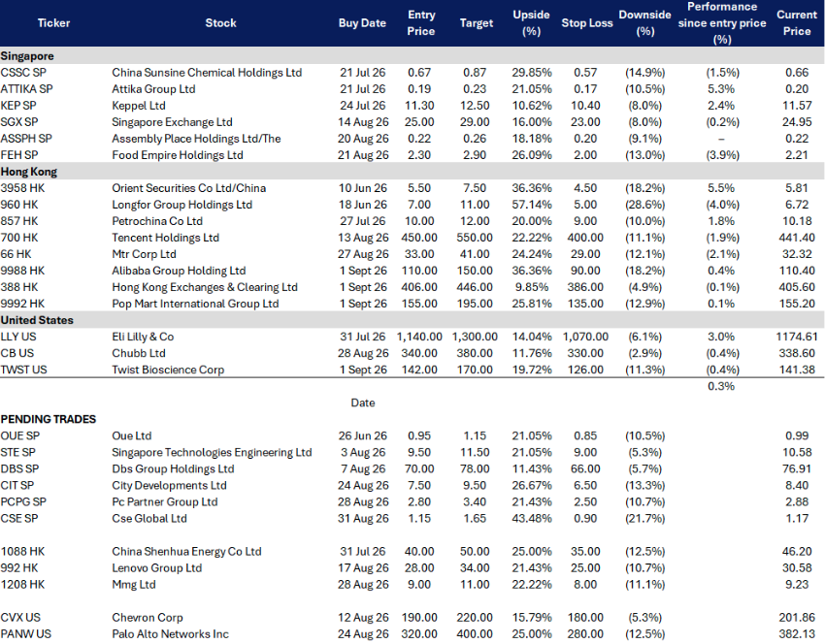825x644 pixels.
Task: Select Cse Global downside (21.7%) cell
Action: [x=645, y=518]
